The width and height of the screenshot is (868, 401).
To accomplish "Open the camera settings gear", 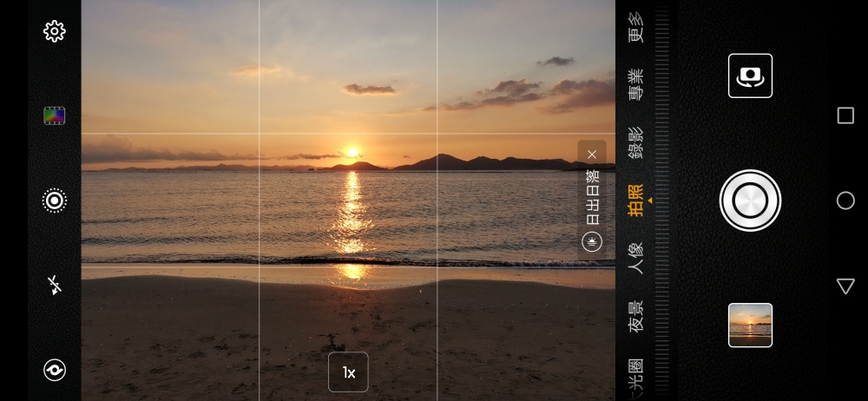I will [x=55, y=32].
